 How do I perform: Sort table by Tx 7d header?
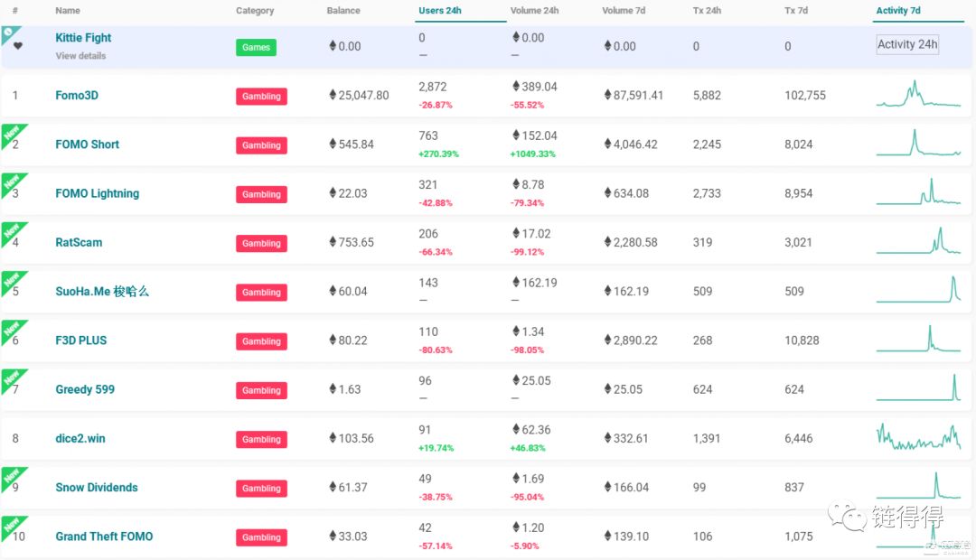796,11
